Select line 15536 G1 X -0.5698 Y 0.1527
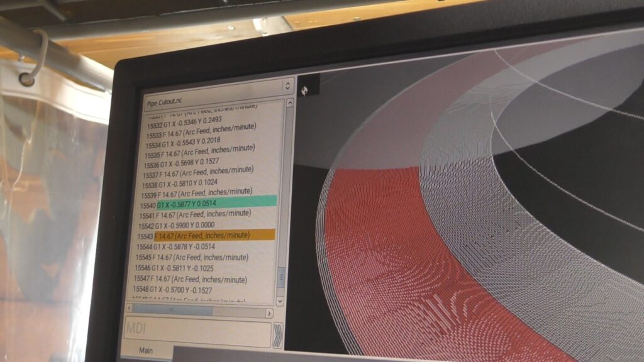Image resolution: width=644 pixels, height=362 pixels. (x=181, y=163)
